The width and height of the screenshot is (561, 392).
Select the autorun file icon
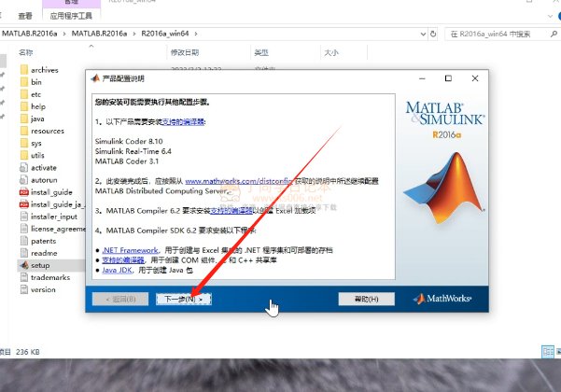tap(24, 179)
